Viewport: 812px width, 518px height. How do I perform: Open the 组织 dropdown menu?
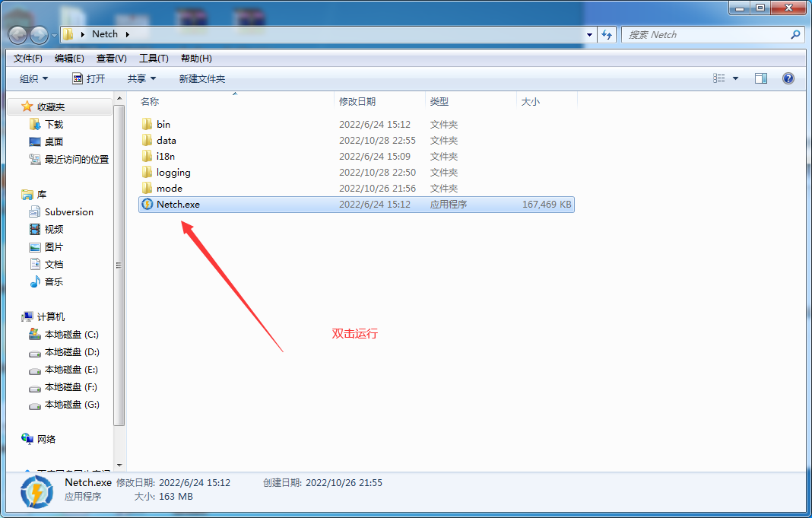33,78
